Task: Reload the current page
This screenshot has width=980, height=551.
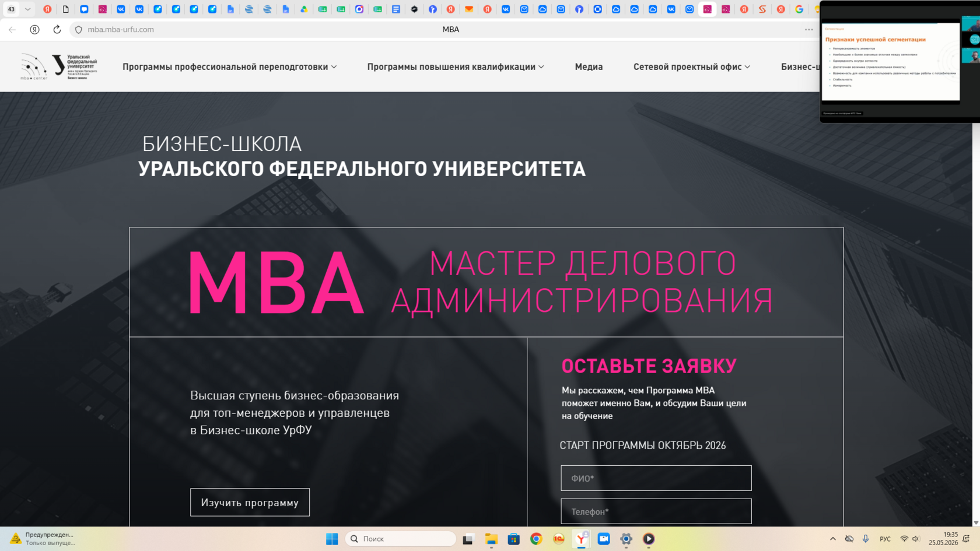Action: [57, 30]
